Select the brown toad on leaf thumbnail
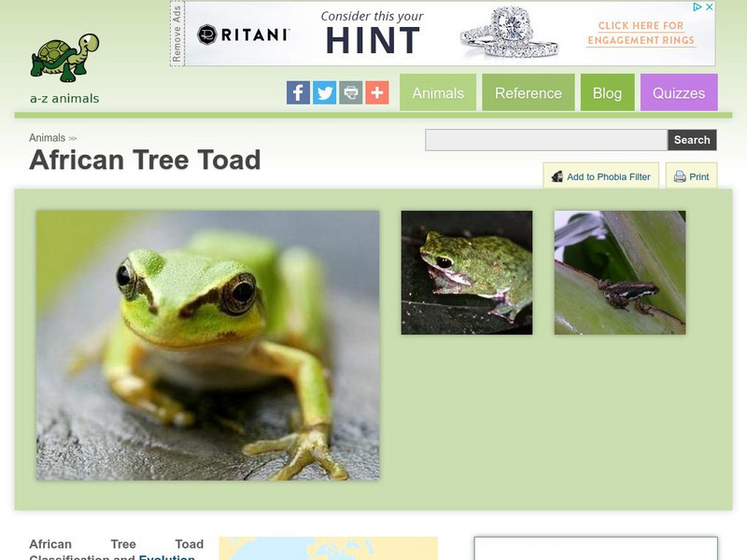Image resolution: width=747 pixels, height=560 pixels. 620,273
